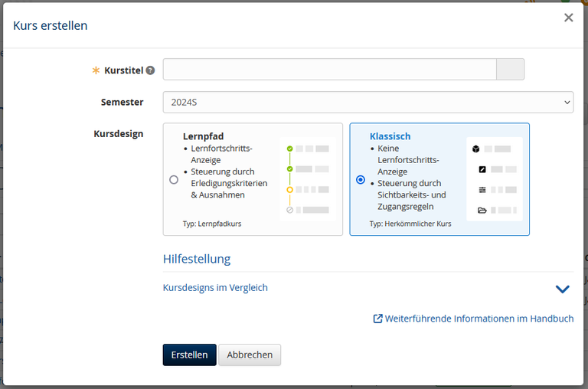The width and height of the screenshot is (588, 389).
Task: Open the Kursdesigns im Vergleich link
Action: pos(215,288)
